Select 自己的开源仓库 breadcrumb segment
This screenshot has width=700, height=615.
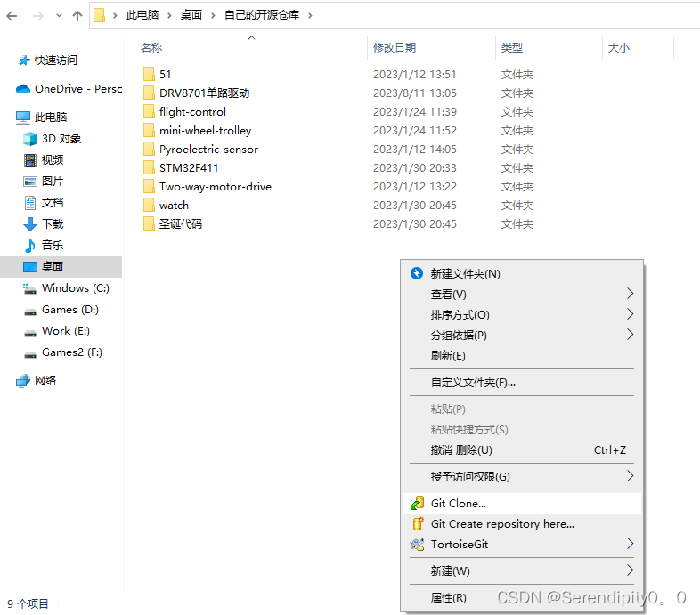pyautogui.click(x=262, y=15)
